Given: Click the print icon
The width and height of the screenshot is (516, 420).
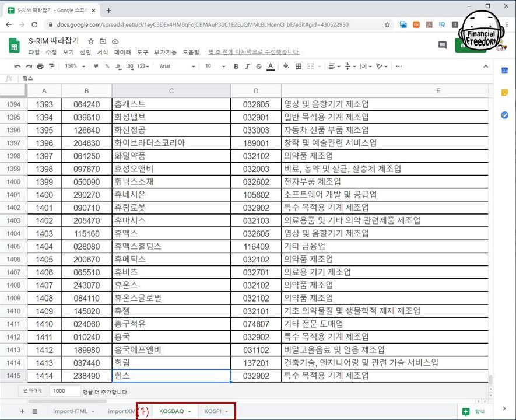Looking at the screenshot, I should pos(40,66).
